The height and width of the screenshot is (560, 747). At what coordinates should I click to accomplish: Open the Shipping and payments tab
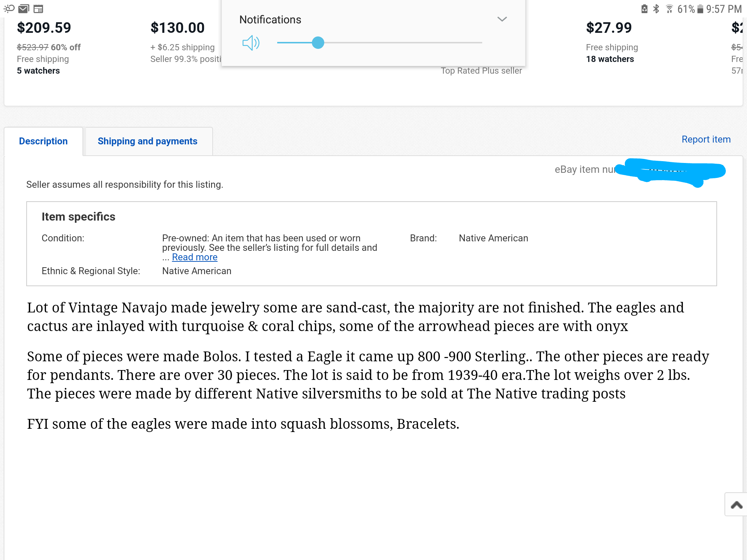(147, 141)
